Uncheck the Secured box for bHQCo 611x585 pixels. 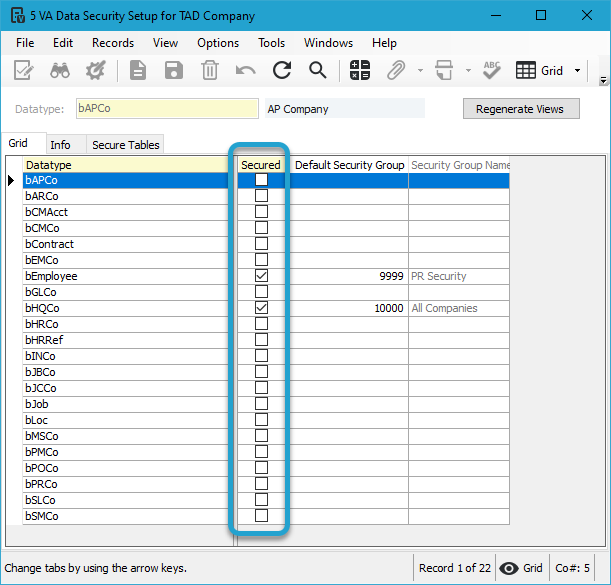coord(261,308)
